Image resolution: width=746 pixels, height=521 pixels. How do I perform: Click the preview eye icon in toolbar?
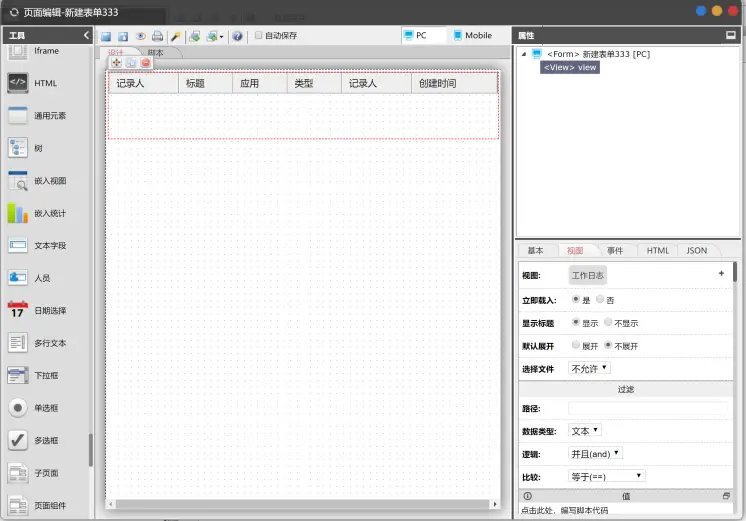140,36
